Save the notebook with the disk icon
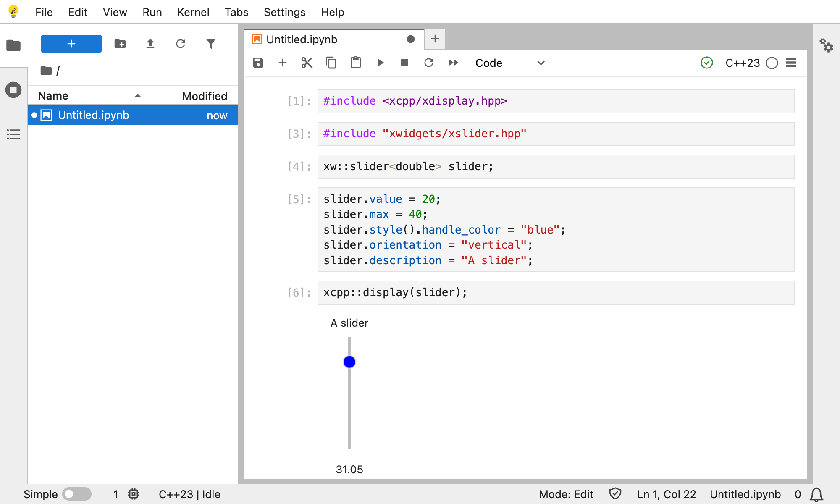Screen dimensions: 840x504 258,63
